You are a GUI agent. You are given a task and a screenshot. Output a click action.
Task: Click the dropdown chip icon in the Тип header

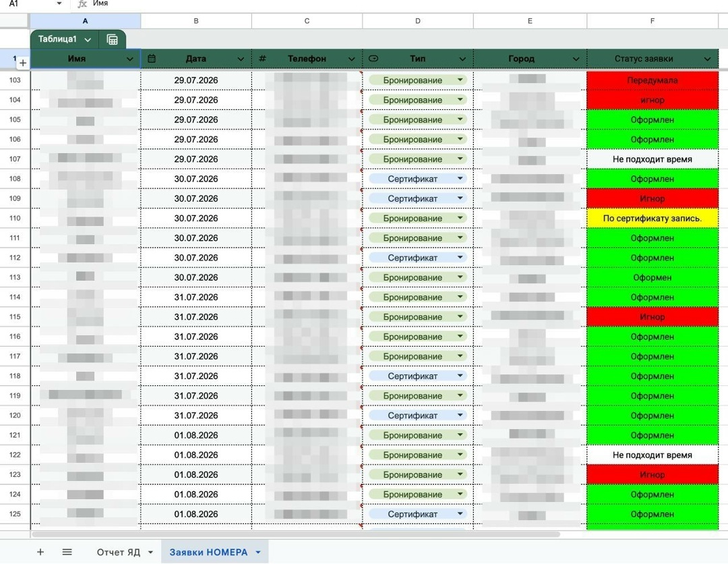(x=373, y=59)
